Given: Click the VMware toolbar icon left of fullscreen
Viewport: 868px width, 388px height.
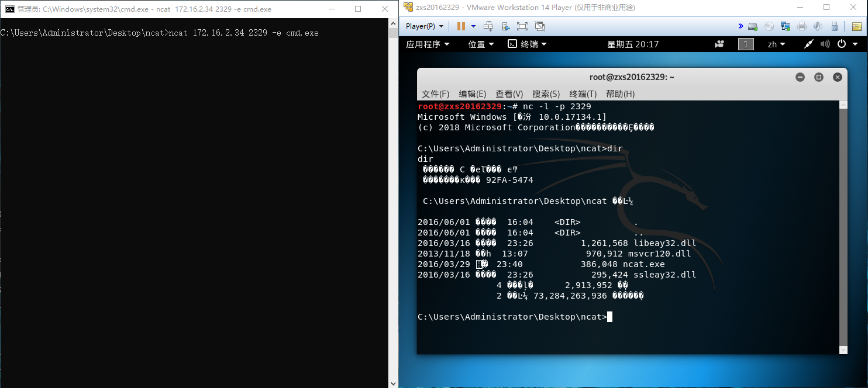Looking at the screenshot, I should [x=506, y=26].
